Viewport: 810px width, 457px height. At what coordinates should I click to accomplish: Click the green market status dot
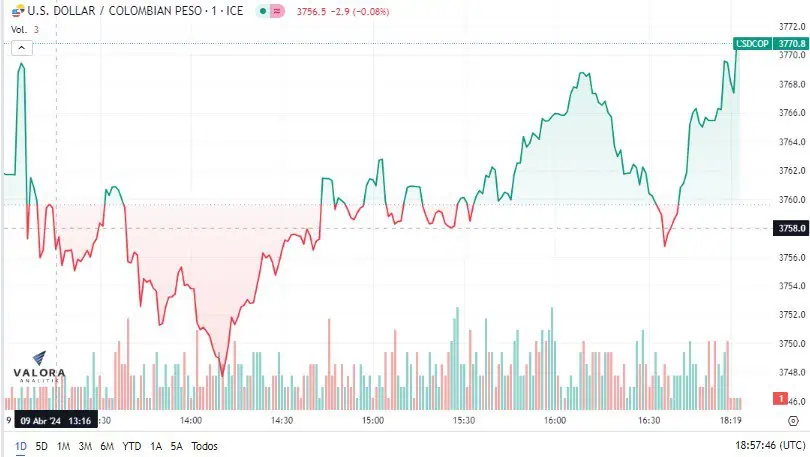263,11
